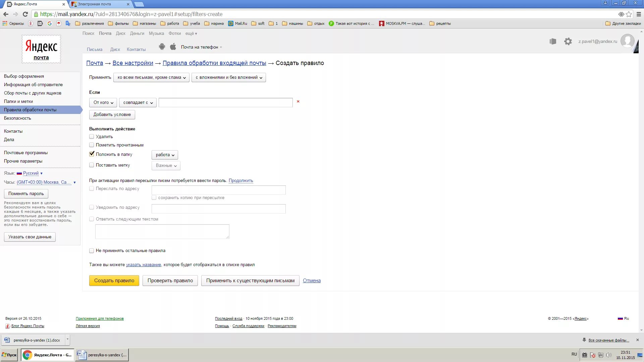Switch to Контакты tab
Viewport: 644px width, 362px height.
click(x=136, y=49)
